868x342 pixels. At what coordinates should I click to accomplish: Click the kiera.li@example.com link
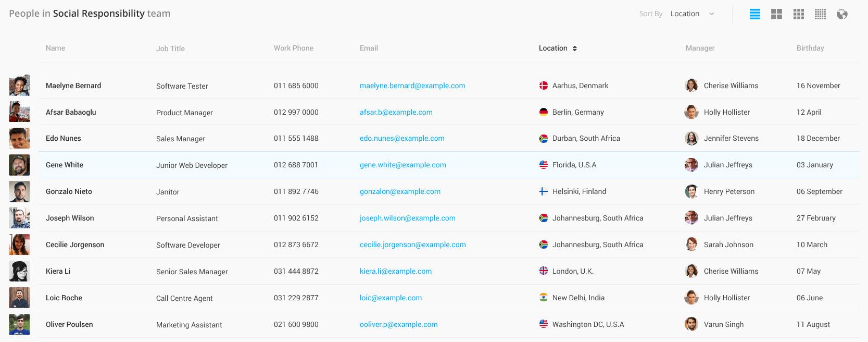point(396,271)
